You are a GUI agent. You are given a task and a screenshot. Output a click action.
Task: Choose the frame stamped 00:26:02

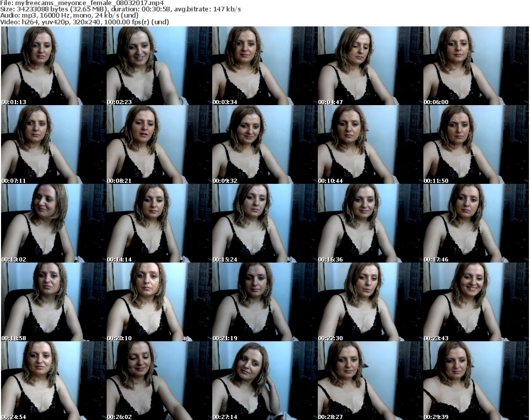159,381
